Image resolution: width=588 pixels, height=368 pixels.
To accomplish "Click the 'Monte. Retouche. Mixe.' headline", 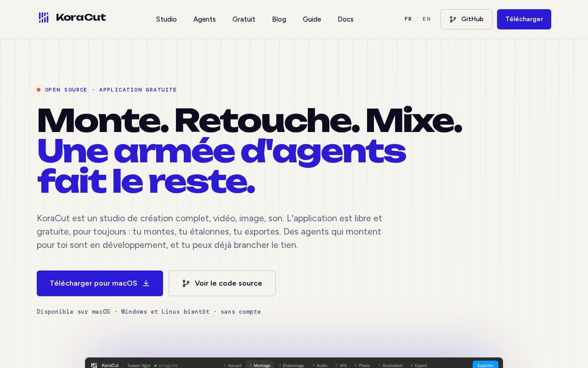I will 249,121.
